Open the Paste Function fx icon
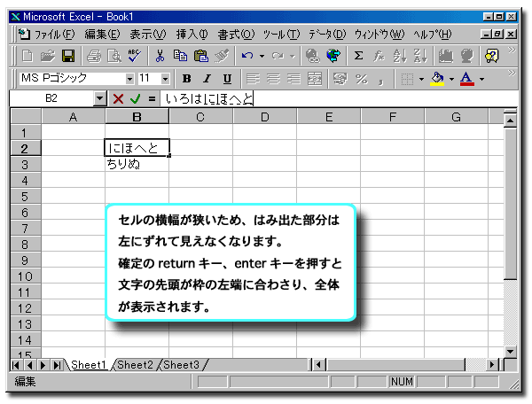Image resolution: width=532 pixels, height=404 pixels. [379, 56]
